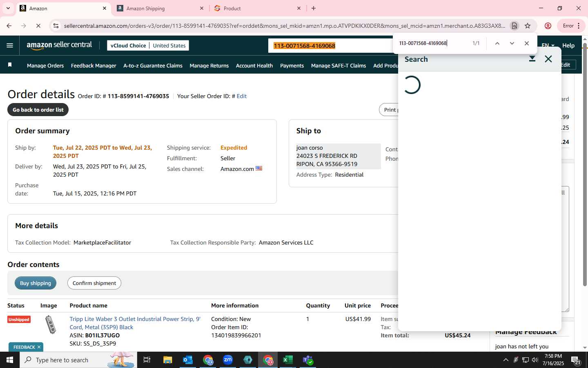Image resolution: width=588 pixels, height=368 pixels.
Task: Open Outlook from the taskbar
Action: click(188, 360)
